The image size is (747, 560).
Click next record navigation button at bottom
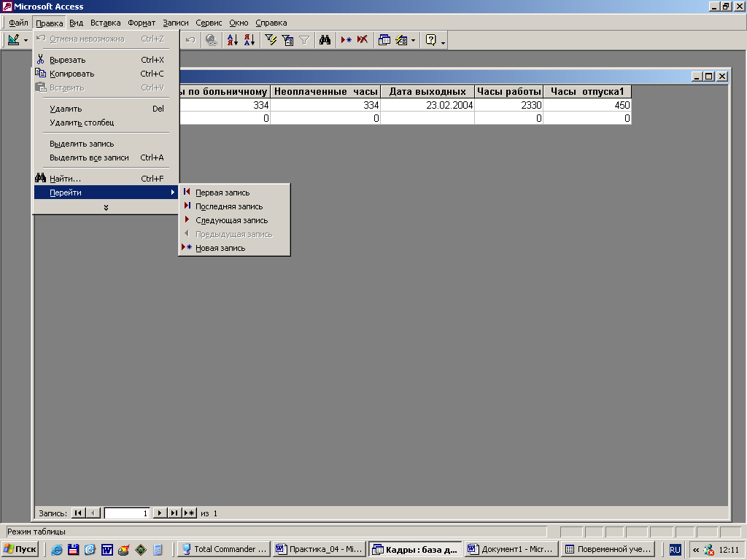[x=160, y=513]
